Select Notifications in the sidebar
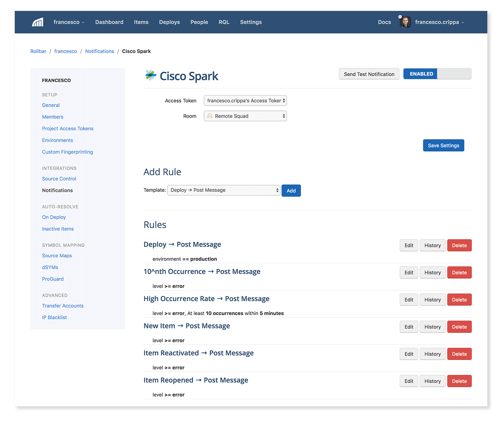Viewport: 504px width, 428px height. tap(57, 190)
